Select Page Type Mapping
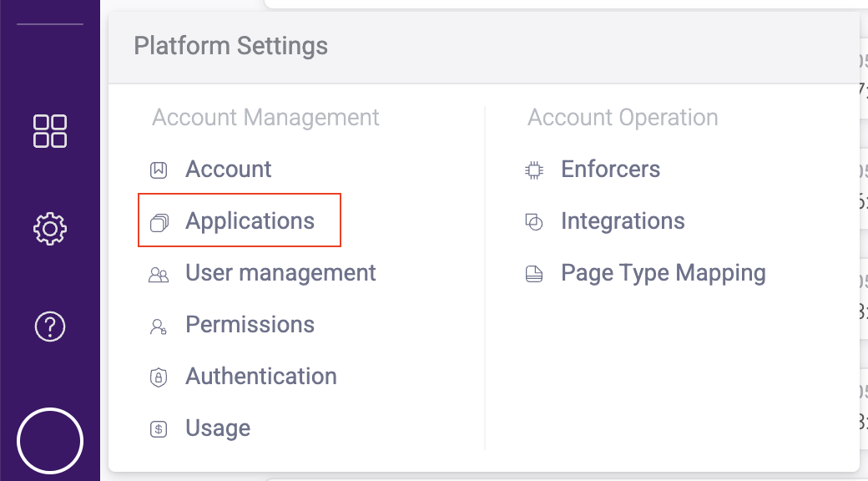Screen dimensions: 868x481 [663, 273]
